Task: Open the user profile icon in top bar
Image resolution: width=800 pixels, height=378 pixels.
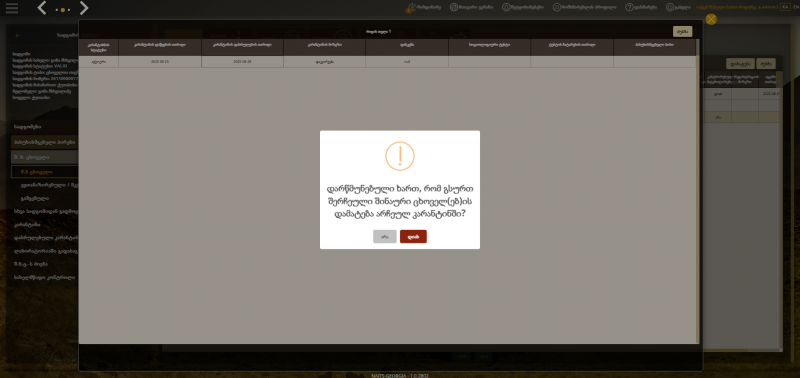Action: click(x=506, y=7)
